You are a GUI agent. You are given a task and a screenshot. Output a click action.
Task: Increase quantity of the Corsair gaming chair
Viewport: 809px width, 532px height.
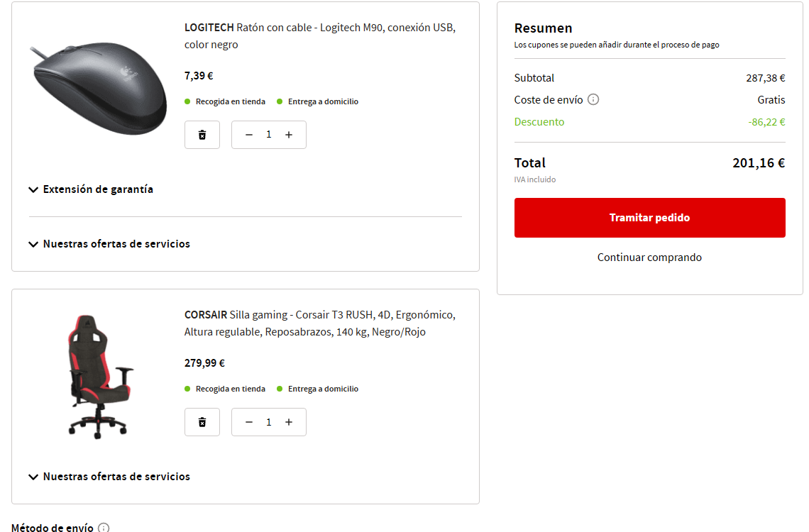(x=289, y=422)
